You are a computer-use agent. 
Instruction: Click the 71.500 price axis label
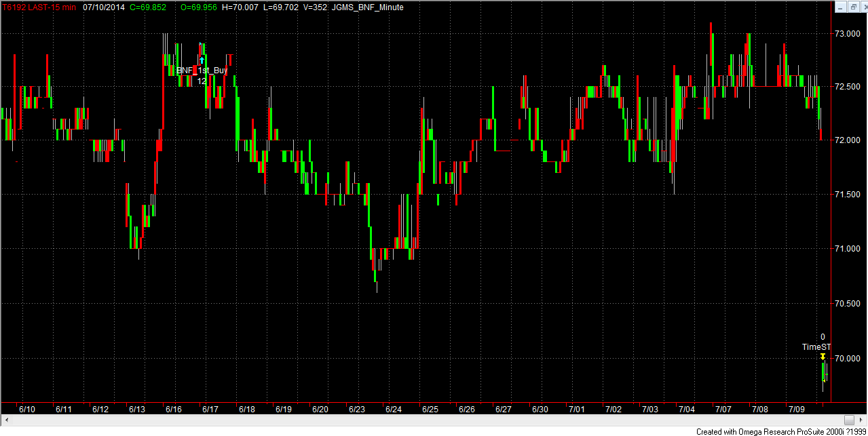848,196
